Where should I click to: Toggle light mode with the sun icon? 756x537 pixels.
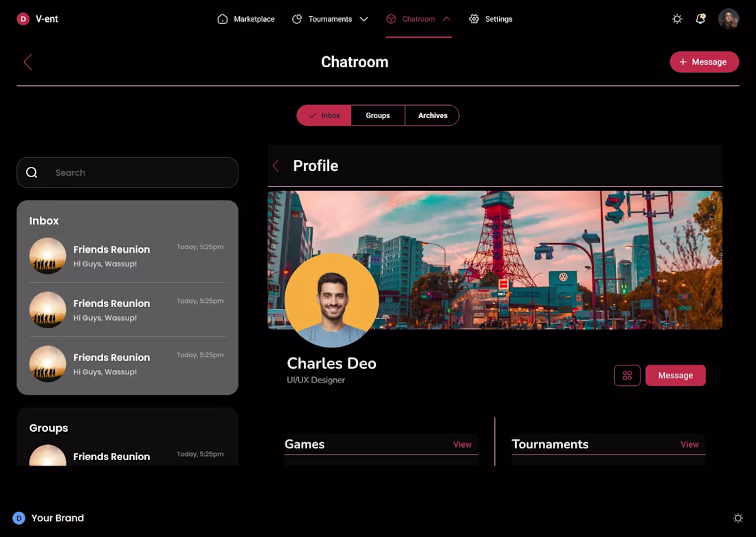(677, 19)
